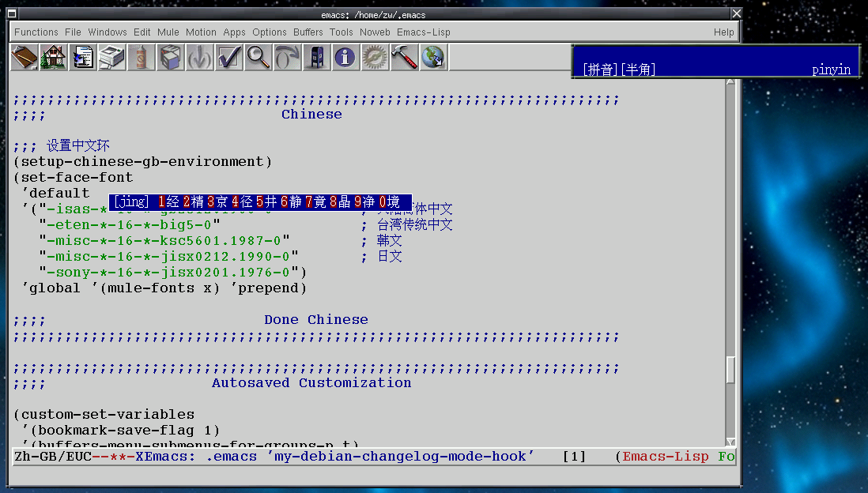This screenshot has width=868, height=493.
Task: Click the checkmark spell-check toolbar icon
Action: click(x=228, y=58)
